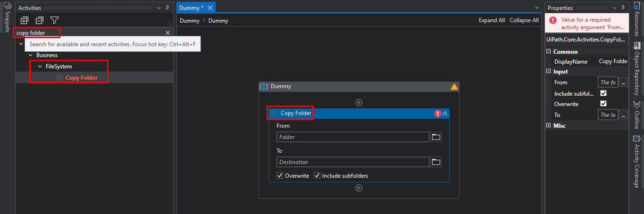Collapse the FileSystem tree node
Viewport: 644px width, 214px height.
pyautogui.click(x=40, y=66)
